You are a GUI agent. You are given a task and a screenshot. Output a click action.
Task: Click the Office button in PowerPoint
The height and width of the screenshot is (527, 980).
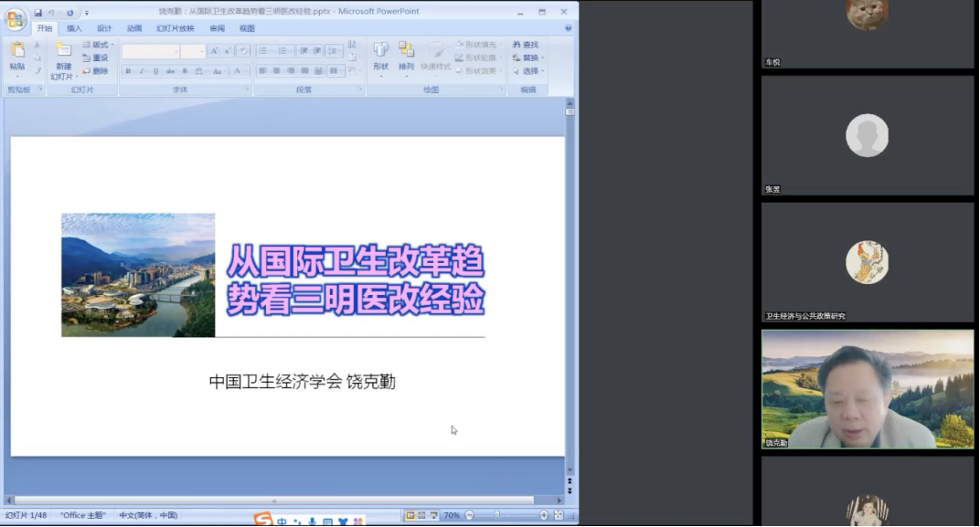click(15, 19)
